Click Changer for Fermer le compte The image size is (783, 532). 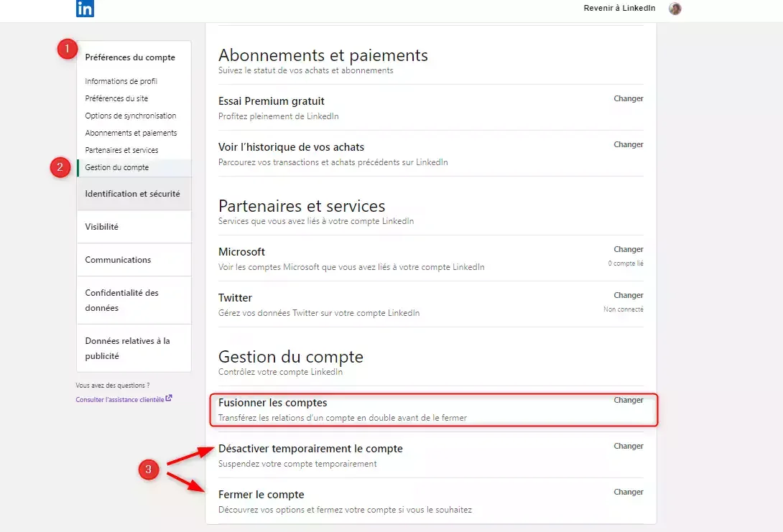click(629, 492)
